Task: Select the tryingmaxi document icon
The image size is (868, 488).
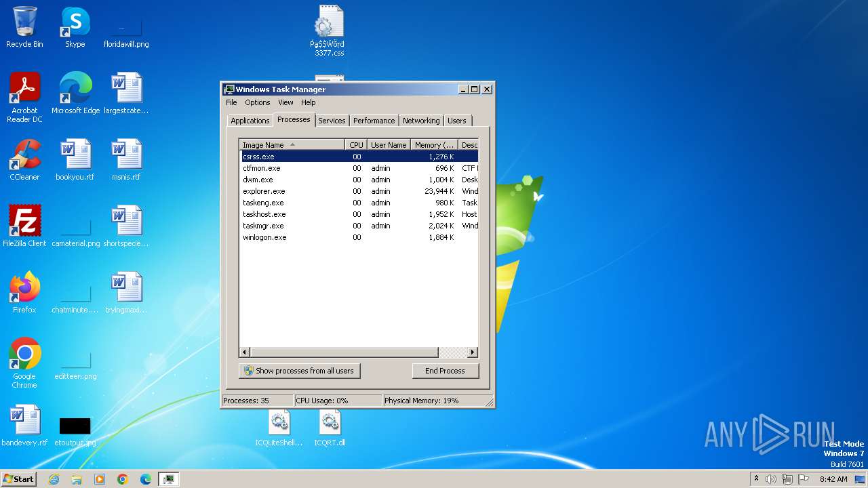Action: pos(126,293)
